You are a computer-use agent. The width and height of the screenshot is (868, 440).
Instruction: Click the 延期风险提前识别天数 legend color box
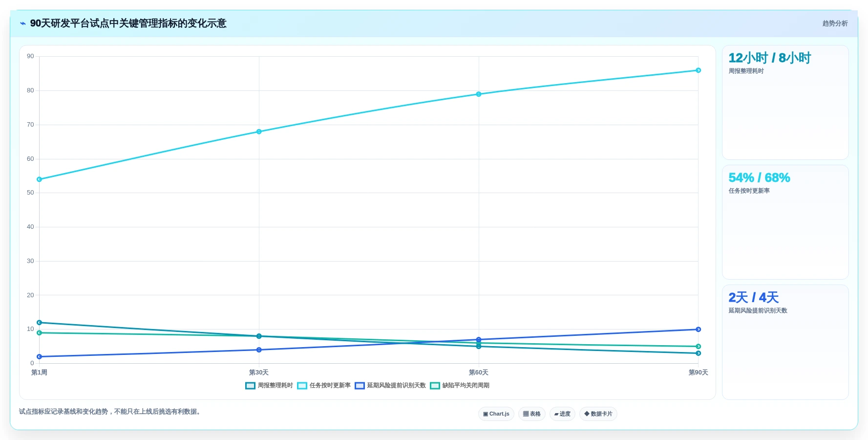(x=360, y=386)
